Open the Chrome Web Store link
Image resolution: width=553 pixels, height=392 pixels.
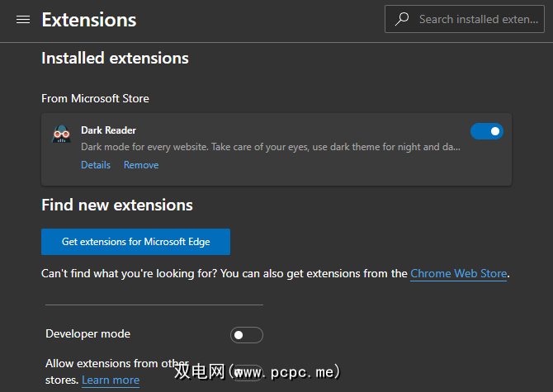point(458,273)
